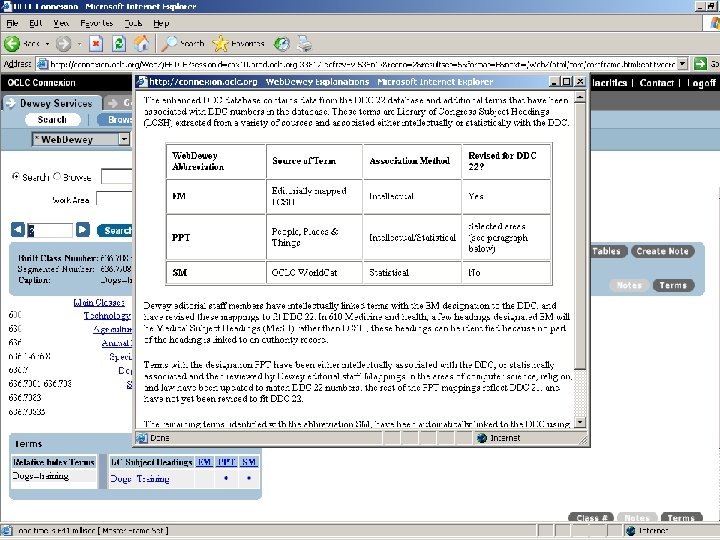Viewport: 720px width, 540px height.
Task: Click the Stop page loading icon
Action: tap(96, 44)
